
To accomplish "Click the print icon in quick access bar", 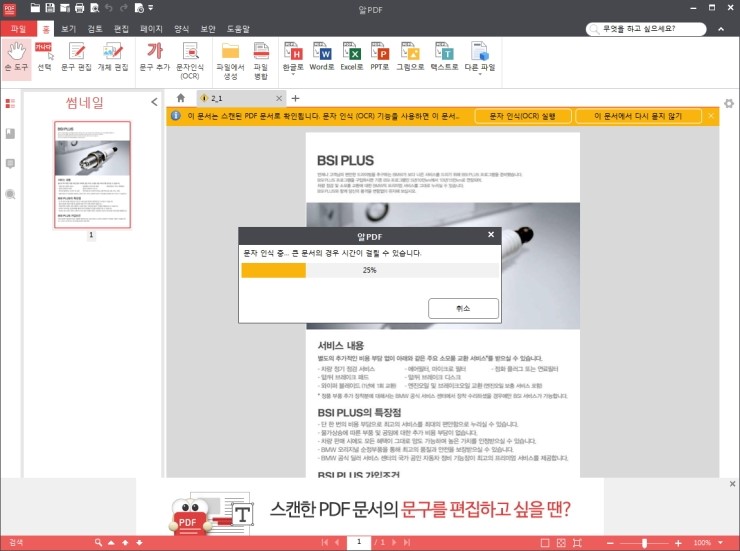I will tap(79, 8).
